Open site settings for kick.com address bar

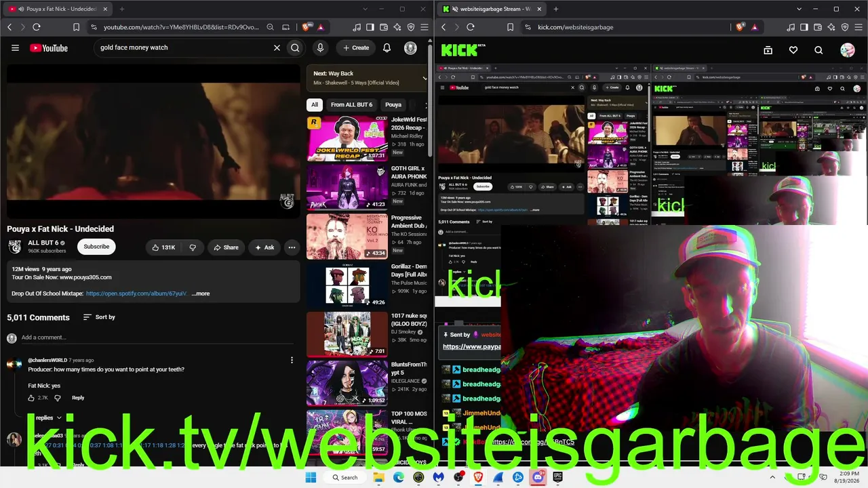[x=528, y=27]
